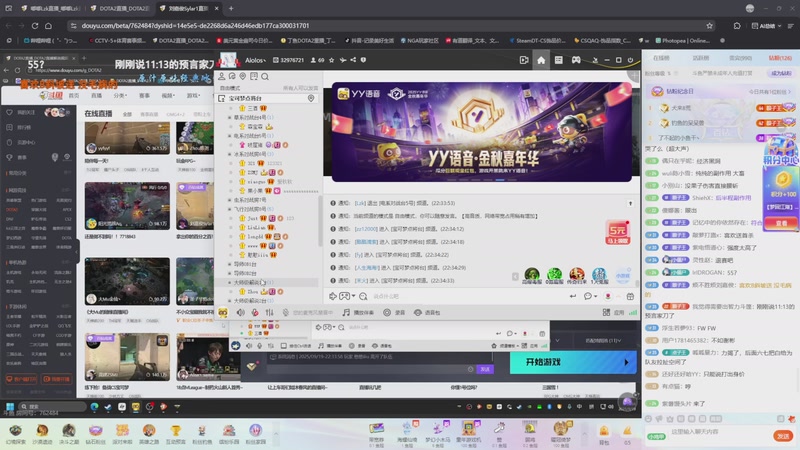Select user xiaoguo in channel tree
800x450 pixels.
point(256,182)
